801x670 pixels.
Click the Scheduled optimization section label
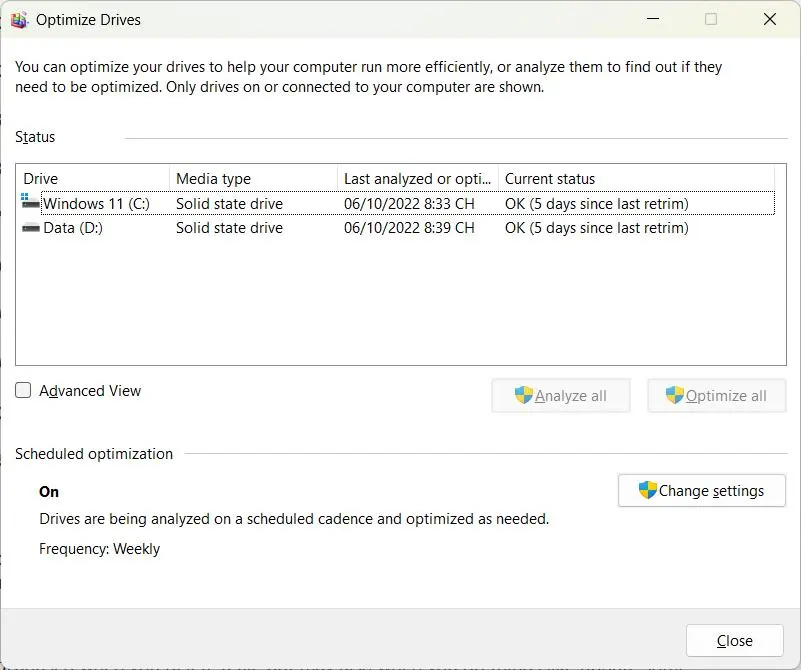point(94,454)
